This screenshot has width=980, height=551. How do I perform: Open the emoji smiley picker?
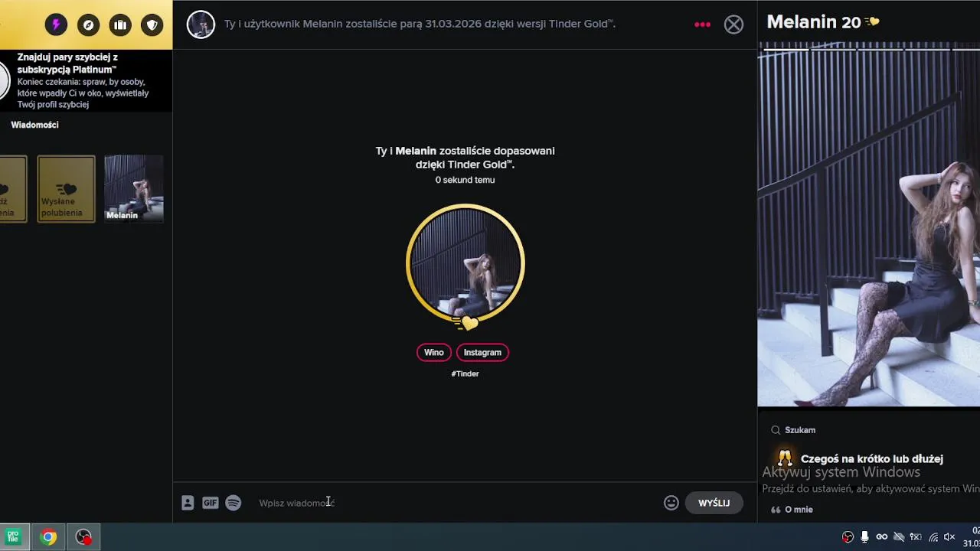[671, 503]
